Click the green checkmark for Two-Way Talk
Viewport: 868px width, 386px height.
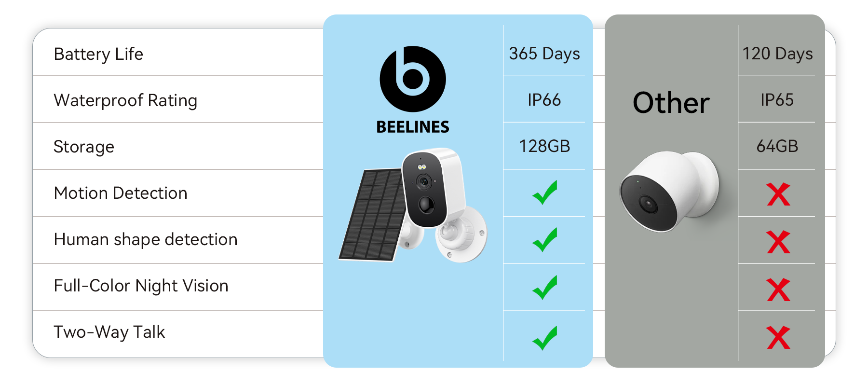click(x=545, y=338)
